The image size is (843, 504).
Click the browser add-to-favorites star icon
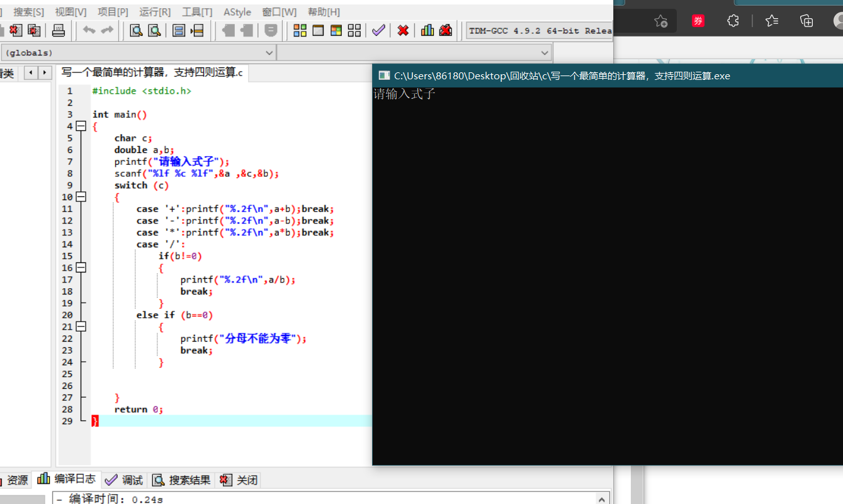(660, 21)
